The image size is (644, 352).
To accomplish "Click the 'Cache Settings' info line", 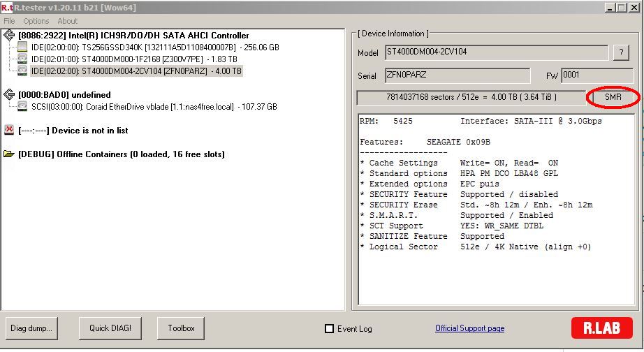I will pyautogui.click(x=459, y=163).
